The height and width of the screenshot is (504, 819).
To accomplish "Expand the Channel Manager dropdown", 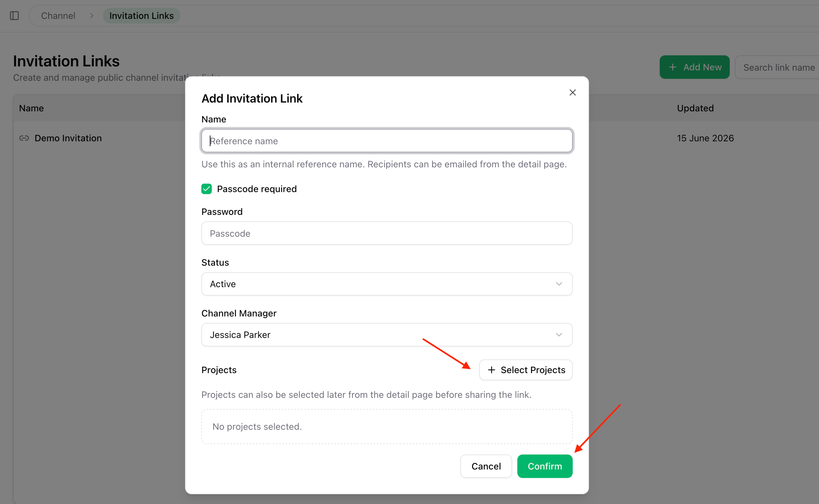I will click(x=387, y=334).
